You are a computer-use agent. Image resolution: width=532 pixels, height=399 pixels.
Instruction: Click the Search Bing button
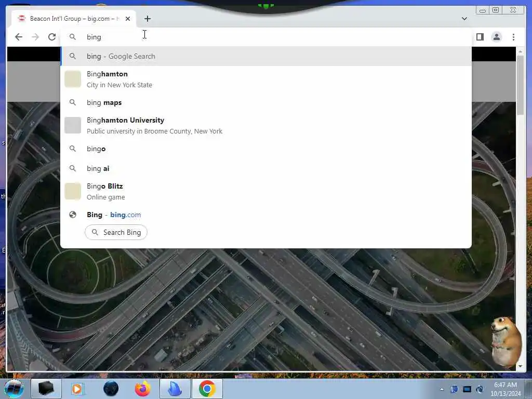point(116,232)
